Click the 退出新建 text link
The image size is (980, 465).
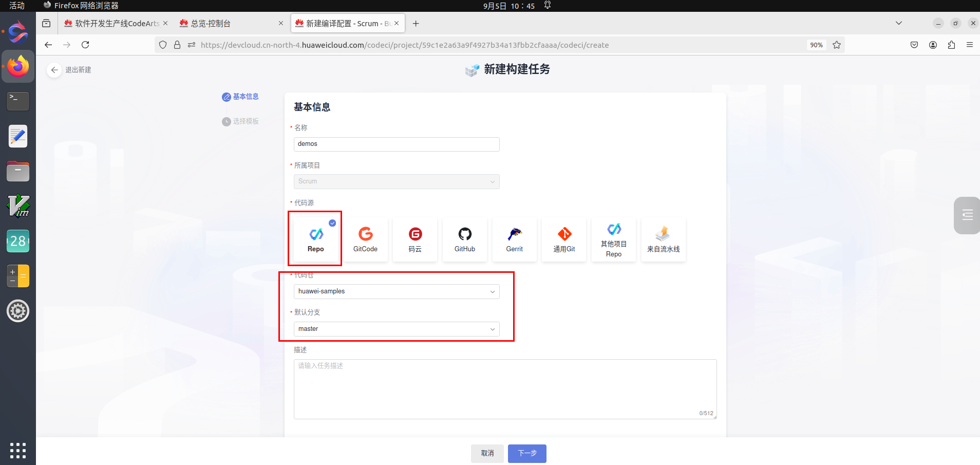(x=78, y=70)
